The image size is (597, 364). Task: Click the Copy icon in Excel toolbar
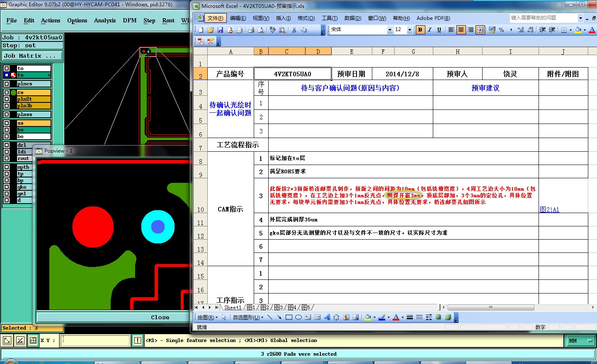304,30
